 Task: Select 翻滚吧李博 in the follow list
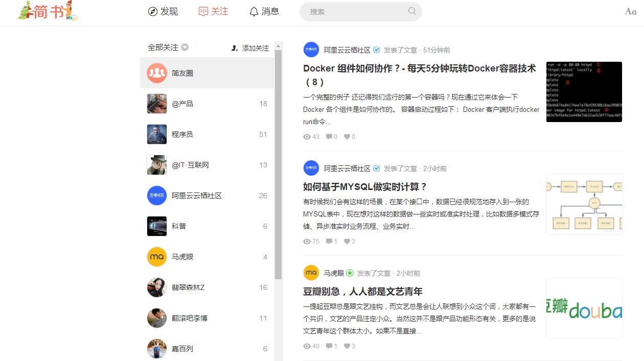click(x=207, y=318)
